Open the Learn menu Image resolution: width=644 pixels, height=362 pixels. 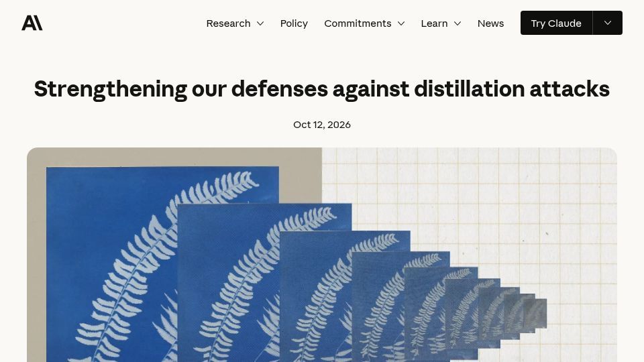[x=434, y=23]
